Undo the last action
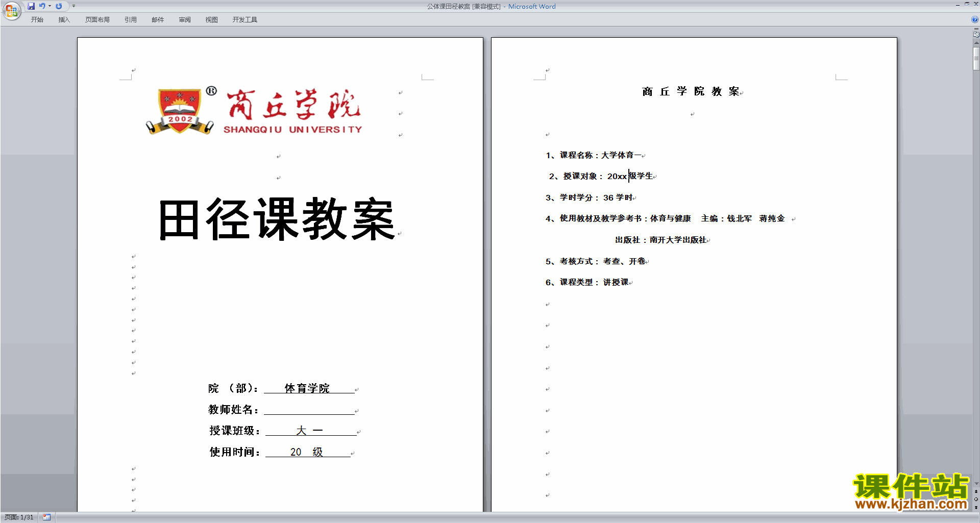 (x=42, y=6)
